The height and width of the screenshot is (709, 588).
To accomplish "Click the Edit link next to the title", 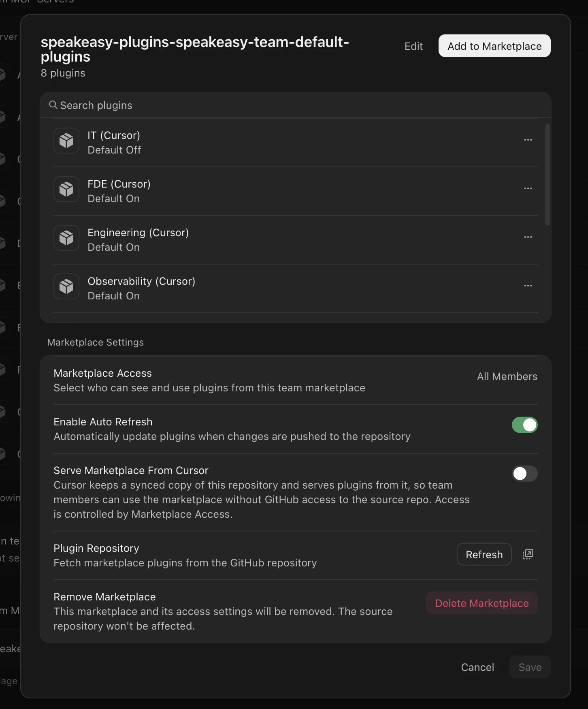I will (413, 46).
